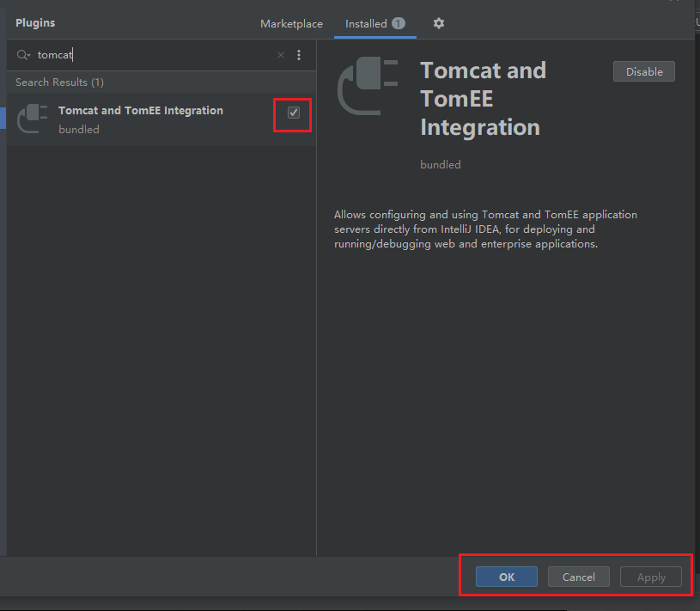
Task: Clear the tomcat search using the X icon
Action: [x=280, y=54]
